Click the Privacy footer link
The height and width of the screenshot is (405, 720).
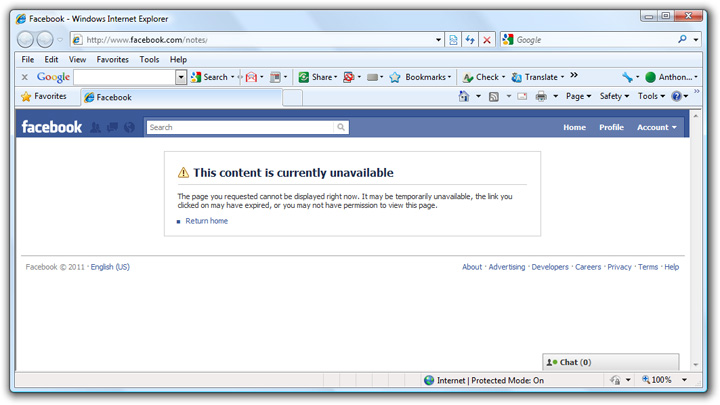619,267
